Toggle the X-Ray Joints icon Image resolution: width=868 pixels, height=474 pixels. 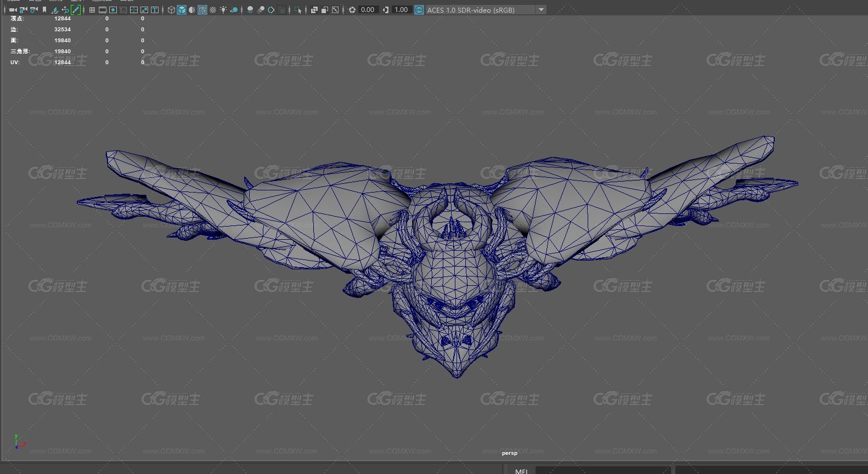click(335, 10)
